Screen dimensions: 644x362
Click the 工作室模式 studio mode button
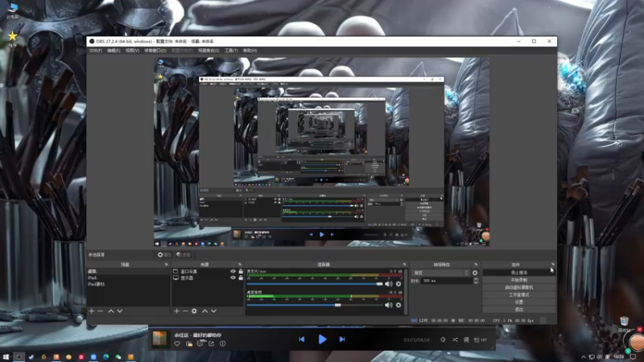pos(519,294)
